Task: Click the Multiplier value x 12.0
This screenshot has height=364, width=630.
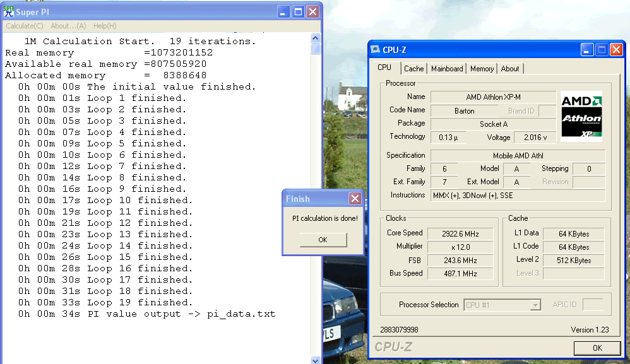Action: click(460, 247)
